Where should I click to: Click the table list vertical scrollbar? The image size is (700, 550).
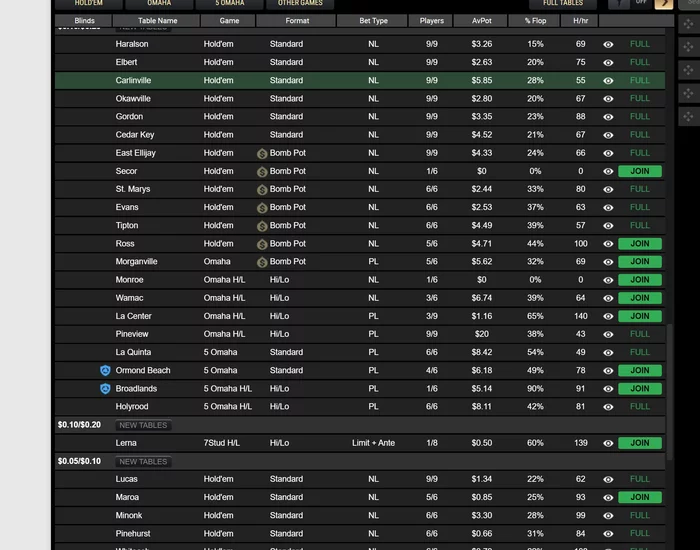(670, 392)
